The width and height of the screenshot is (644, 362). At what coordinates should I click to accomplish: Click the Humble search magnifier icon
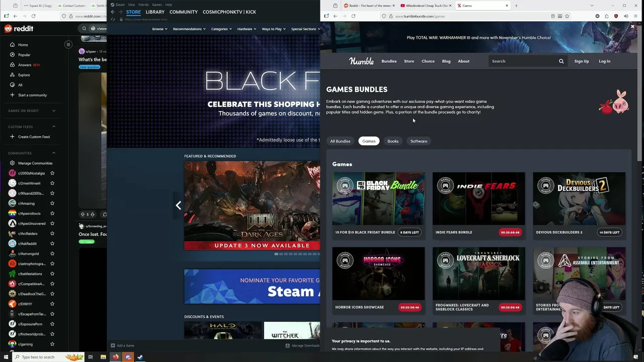point(561,61)
